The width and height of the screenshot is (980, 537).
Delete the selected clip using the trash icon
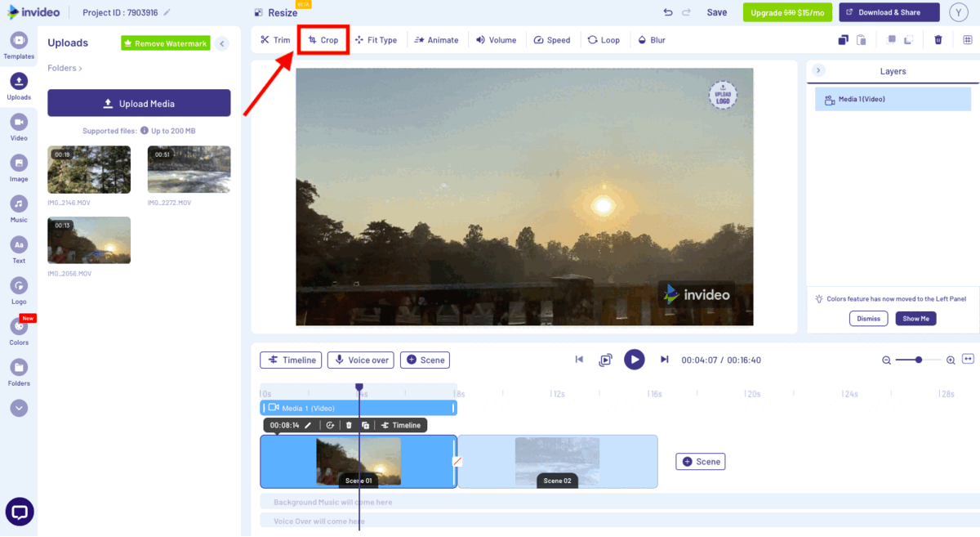[938, 39]
